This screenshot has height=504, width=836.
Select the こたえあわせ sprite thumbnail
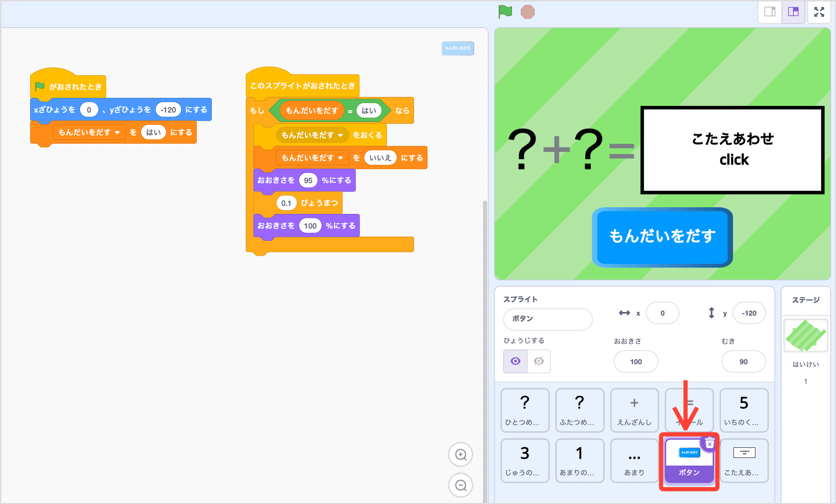tap(744, 460)
